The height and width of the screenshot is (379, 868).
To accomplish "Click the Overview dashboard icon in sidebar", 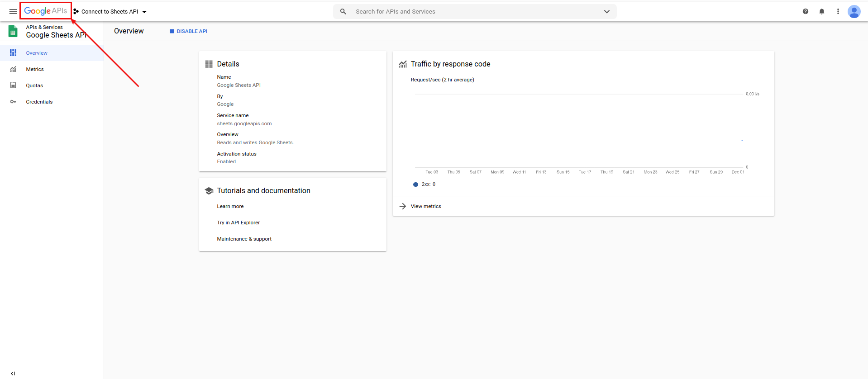I will click(x=13, y=53).
